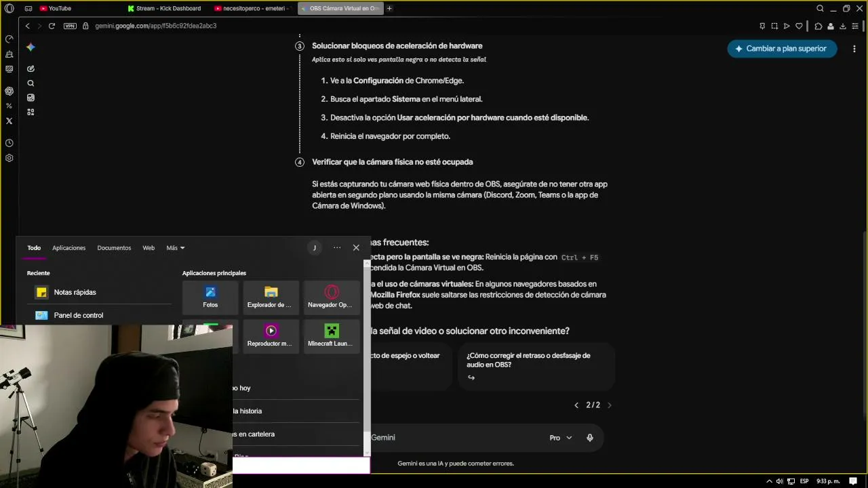
Task: Go back to previous page
Action: tap(27, 26)
